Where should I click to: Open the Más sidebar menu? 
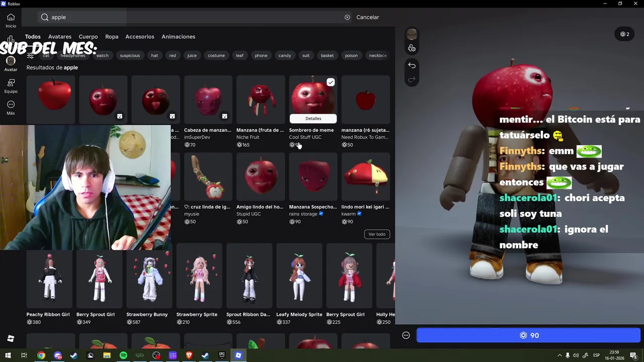point(11,108)
